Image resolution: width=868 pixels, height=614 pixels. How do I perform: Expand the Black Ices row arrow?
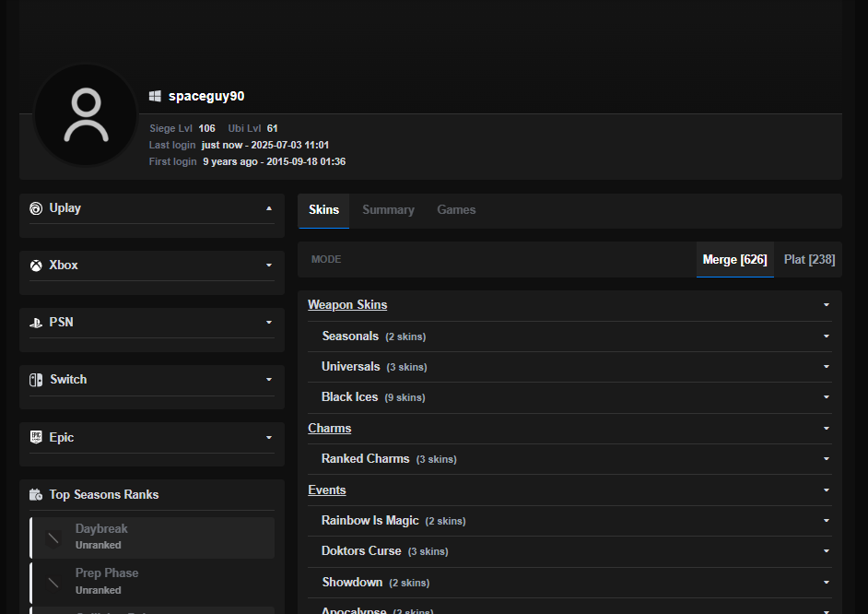click(827, 397)
